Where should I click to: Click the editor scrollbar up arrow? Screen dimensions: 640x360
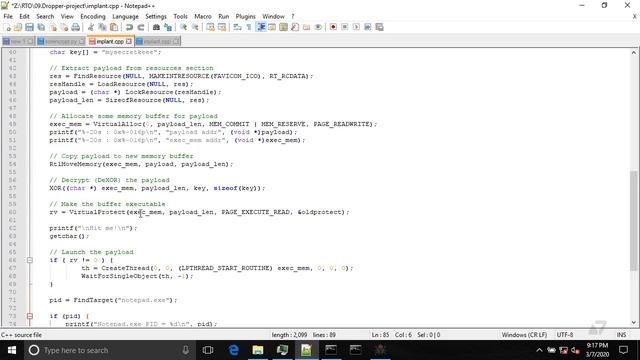point(633,53)
